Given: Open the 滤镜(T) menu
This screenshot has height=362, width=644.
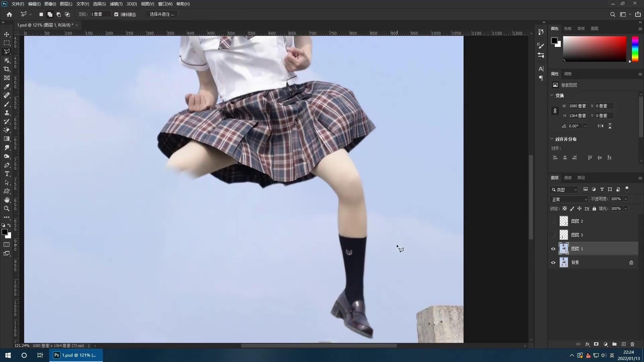Looking at the screenshot, I should coord(116,4).
